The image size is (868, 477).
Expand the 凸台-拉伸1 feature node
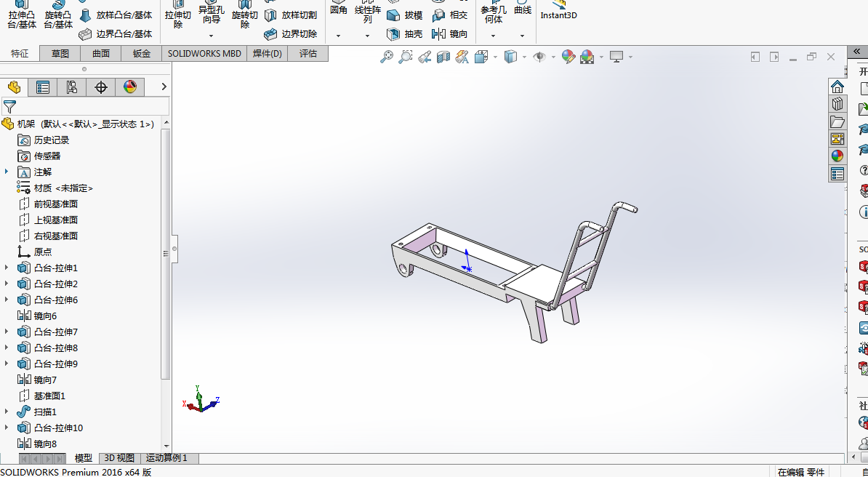tap(7, 268)
